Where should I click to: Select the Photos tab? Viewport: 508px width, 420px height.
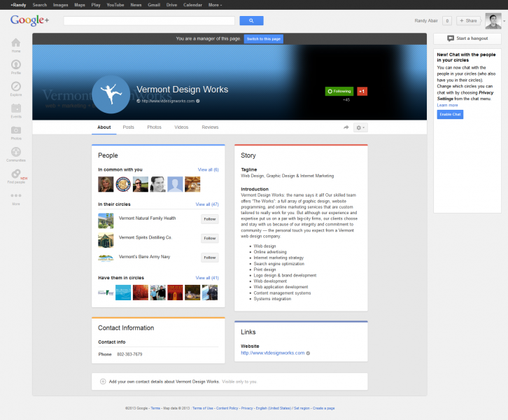click(x=154, y=127)
